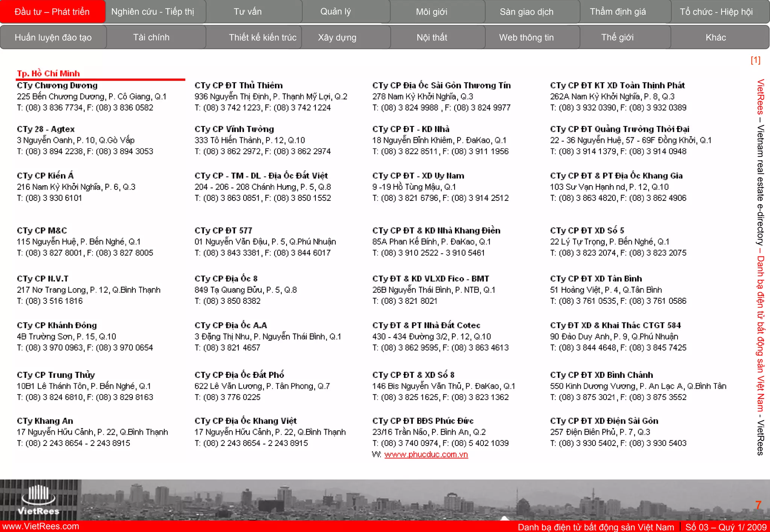The height and width of the screenshot is (532, 770).
Task: Switch to Huấn luyện đào tạo tab
Action: tap(53, 37)
